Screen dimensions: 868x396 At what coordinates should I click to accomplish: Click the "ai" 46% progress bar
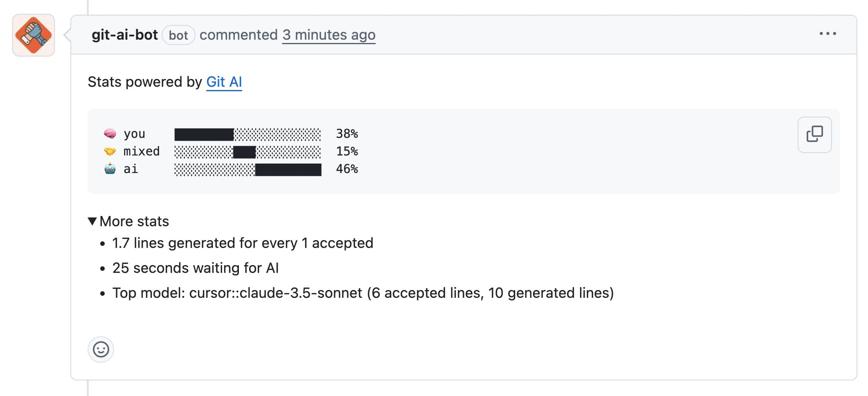[247, 169]
